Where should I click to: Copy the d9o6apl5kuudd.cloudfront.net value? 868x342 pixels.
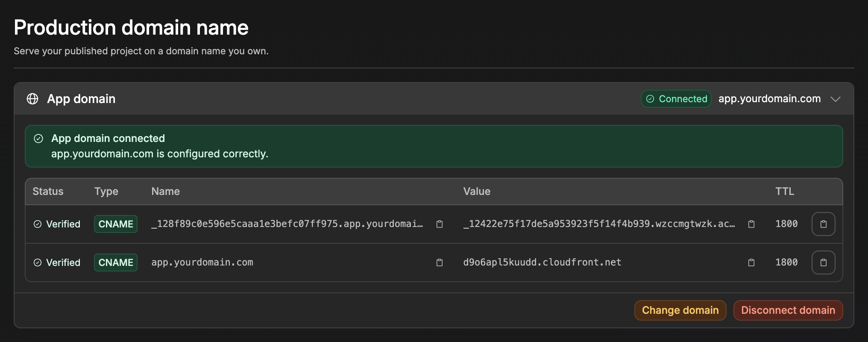click(x=751, y=262)
